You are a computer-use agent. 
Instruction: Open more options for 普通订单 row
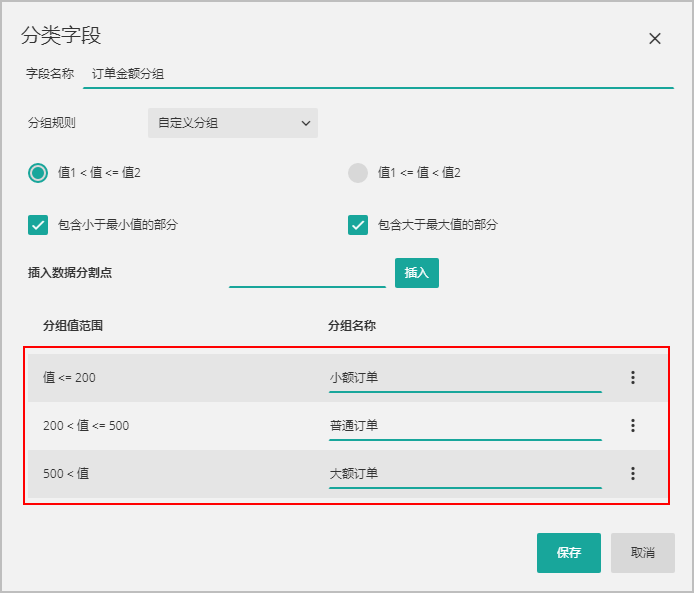click(632, 425)
